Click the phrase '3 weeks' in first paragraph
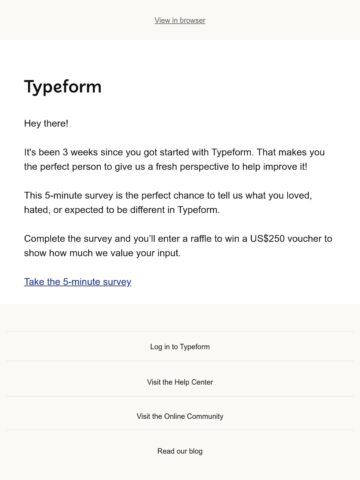 [x=80, y=152]
